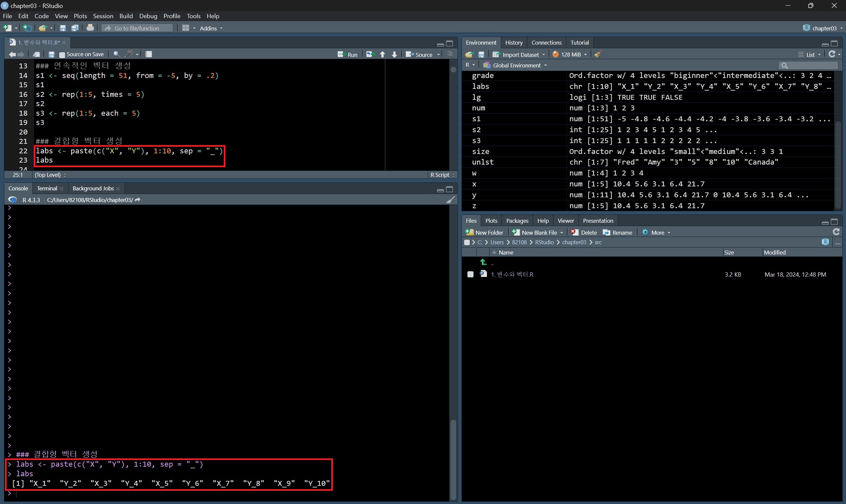Click print current file icon
The height and width of the screenshot is (504, 846).
(x=90, y=28)
